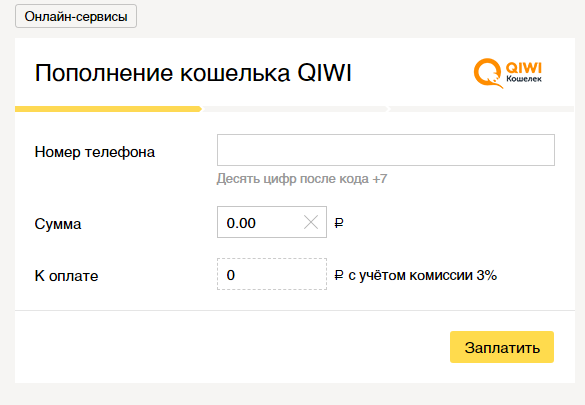
Task: Click the ruble sign beside К оплате field
Action: point(339,275)
